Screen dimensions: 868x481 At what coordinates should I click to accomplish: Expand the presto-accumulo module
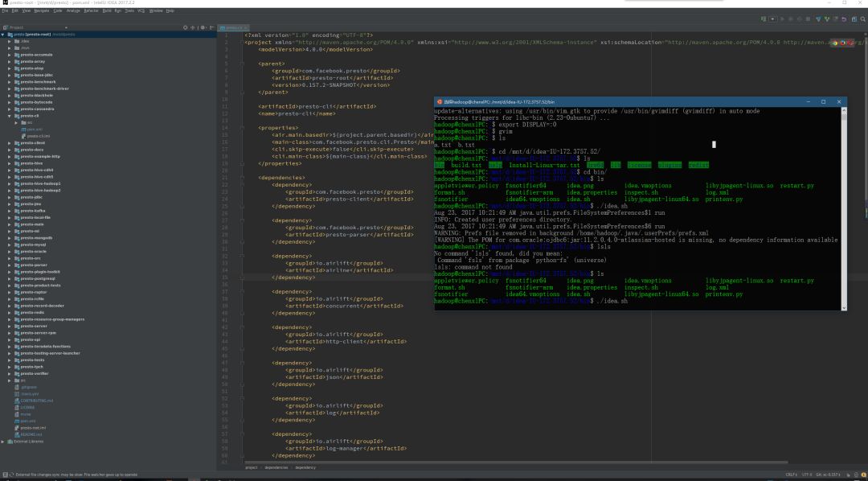pyautogui.click(x=10, y=55)
